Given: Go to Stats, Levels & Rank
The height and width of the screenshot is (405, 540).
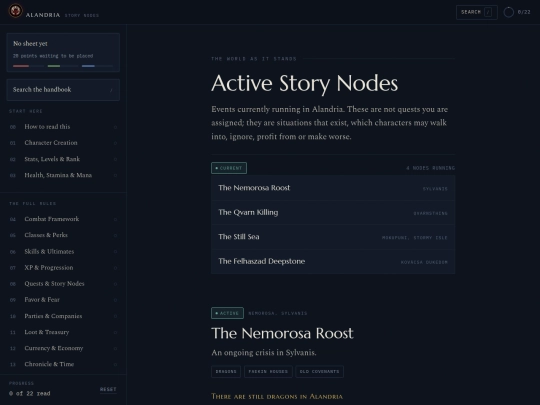Looking at the screenshot, I should 63,159.
